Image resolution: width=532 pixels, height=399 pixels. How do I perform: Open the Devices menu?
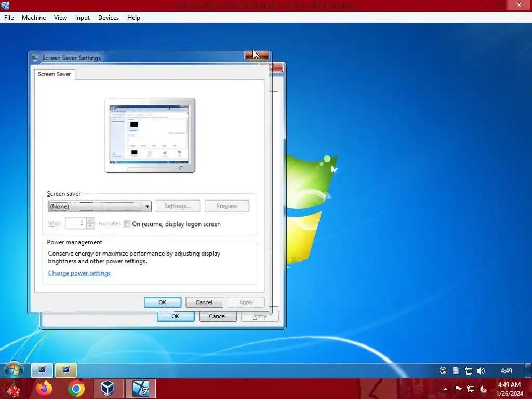[x=109, y=18]
